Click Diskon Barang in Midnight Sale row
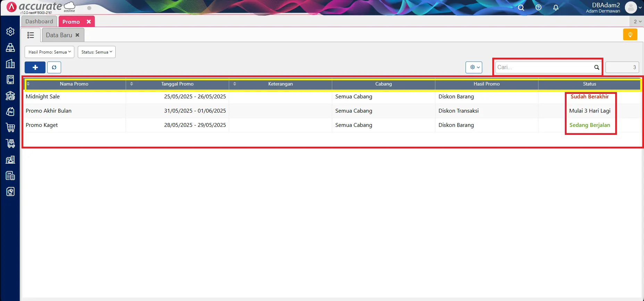 coord(456,97)
